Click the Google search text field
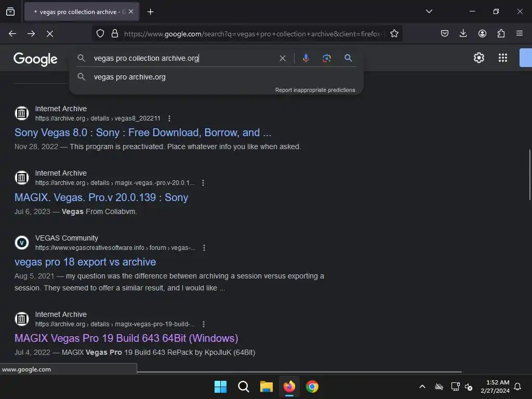532x399 pixels. click(183, 58)
